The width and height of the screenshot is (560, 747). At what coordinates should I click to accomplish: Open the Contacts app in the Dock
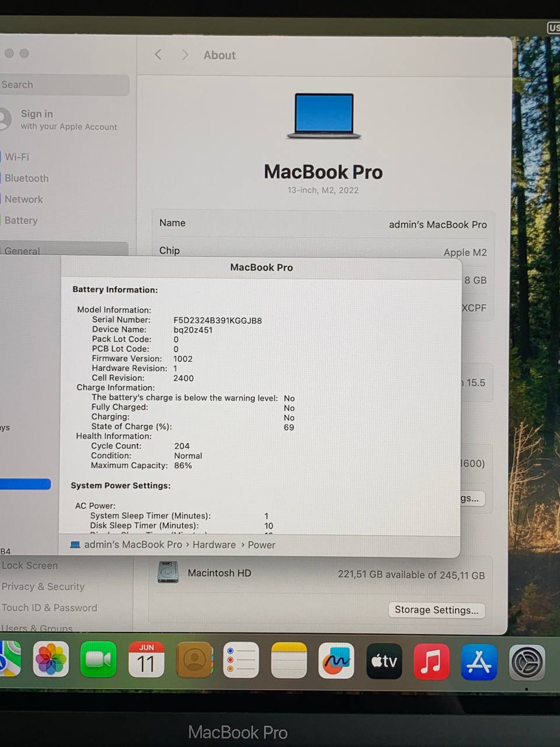click(x=194, y=660)
